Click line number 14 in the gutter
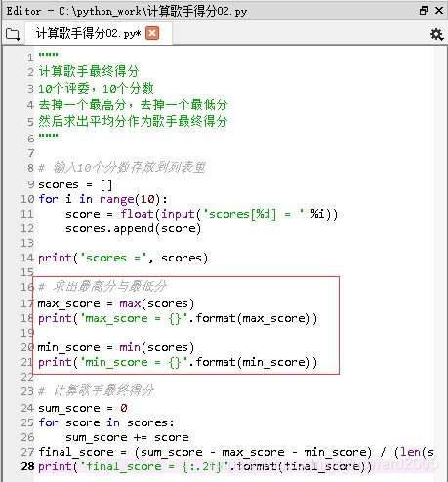 pos(27,258)
